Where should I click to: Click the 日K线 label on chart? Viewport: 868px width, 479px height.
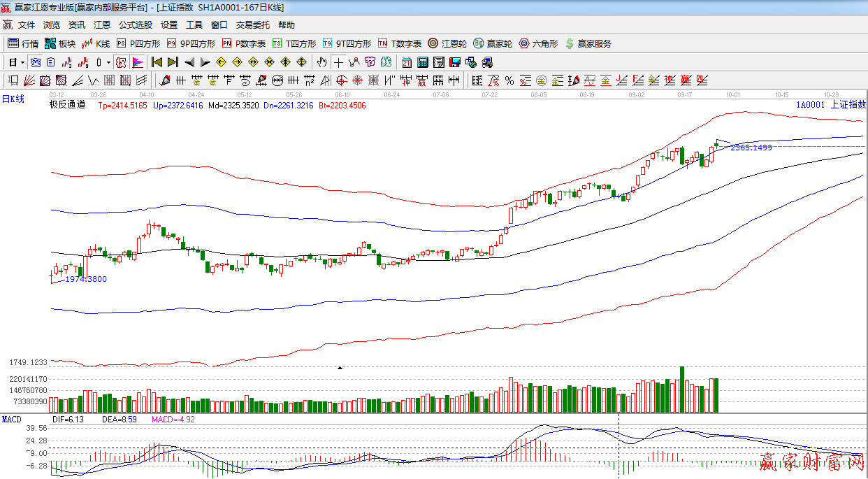[x=13, y=99]
